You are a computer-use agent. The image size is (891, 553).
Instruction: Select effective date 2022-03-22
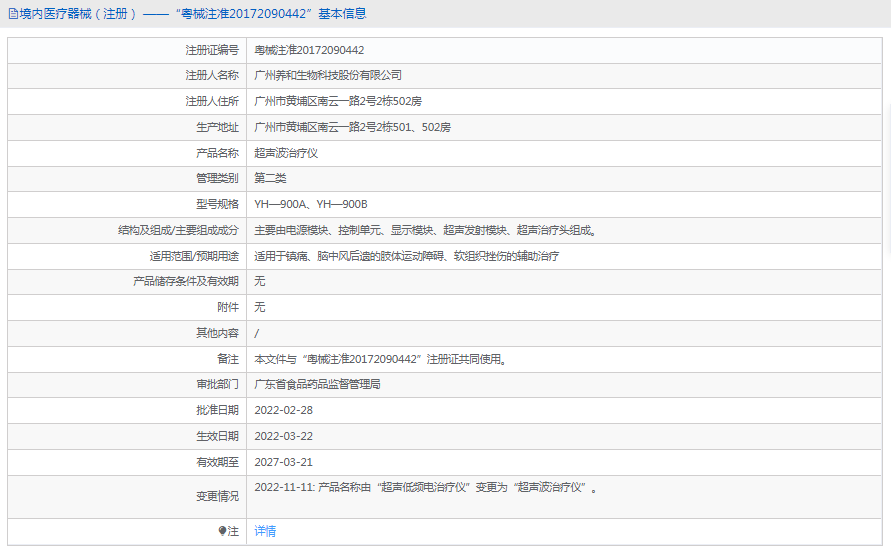284,436
